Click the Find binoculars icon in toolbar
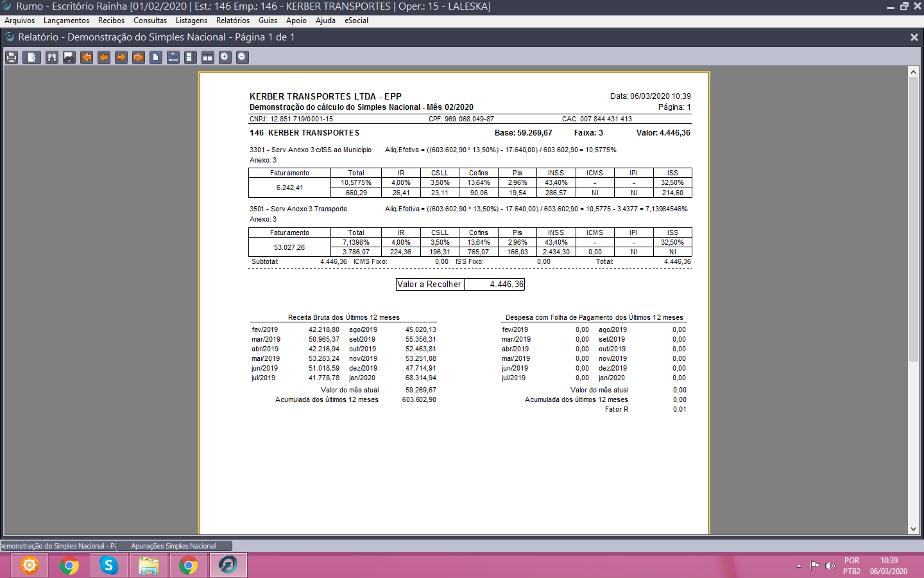 click(52, 57)
